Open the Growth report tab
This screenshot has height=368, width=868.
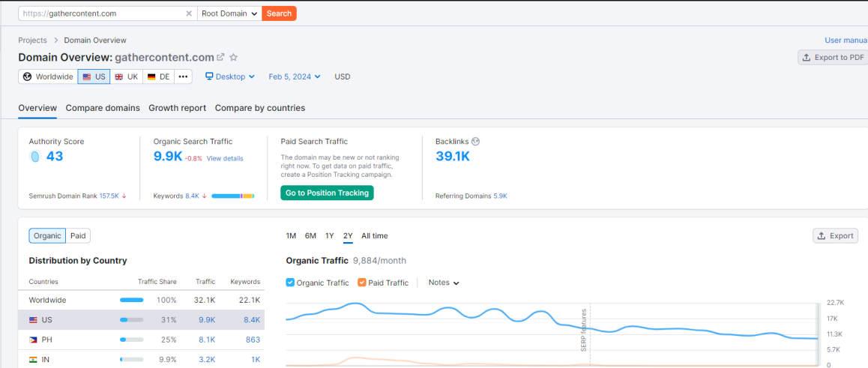coord(177,108)
